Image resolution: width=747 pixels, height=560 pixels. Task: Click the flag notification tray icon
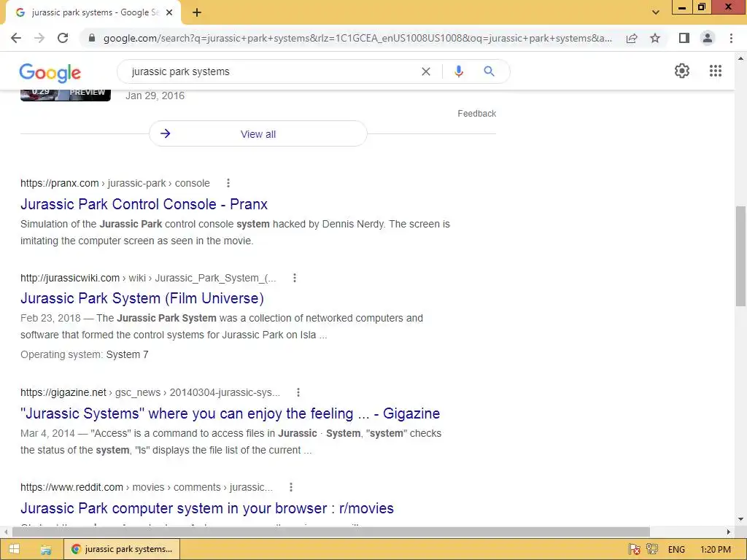634,550
